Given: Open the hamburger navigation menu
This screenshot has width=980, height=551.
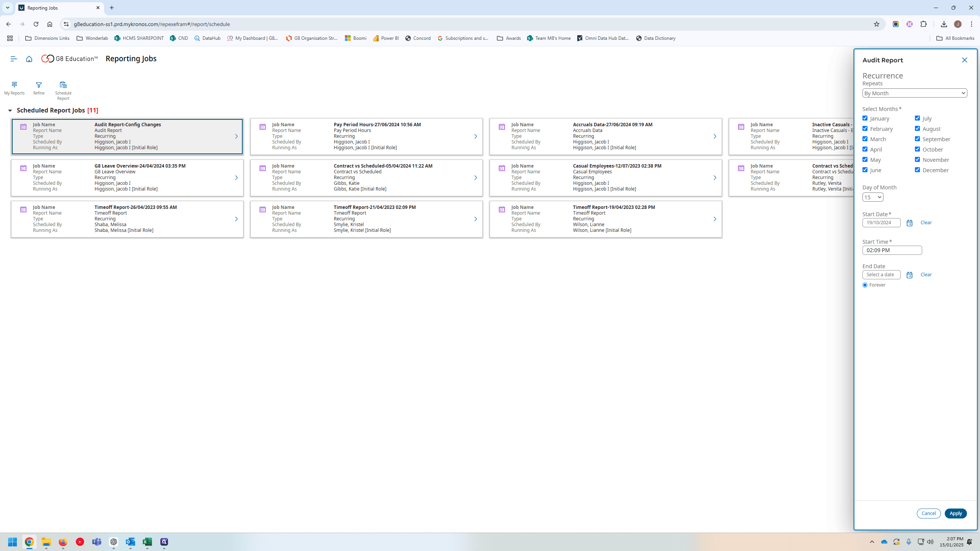Looking at the screenshot, I should coord(14,59).
